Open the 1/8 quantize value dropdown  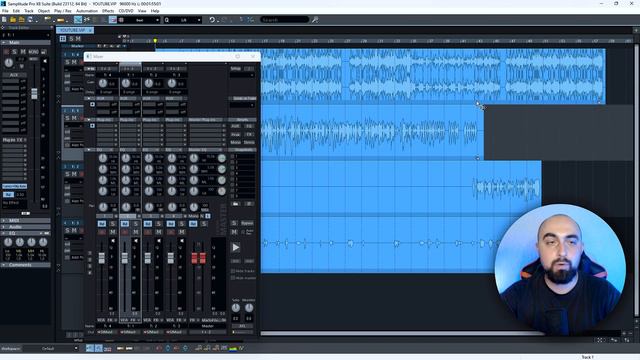coord(183,20)
